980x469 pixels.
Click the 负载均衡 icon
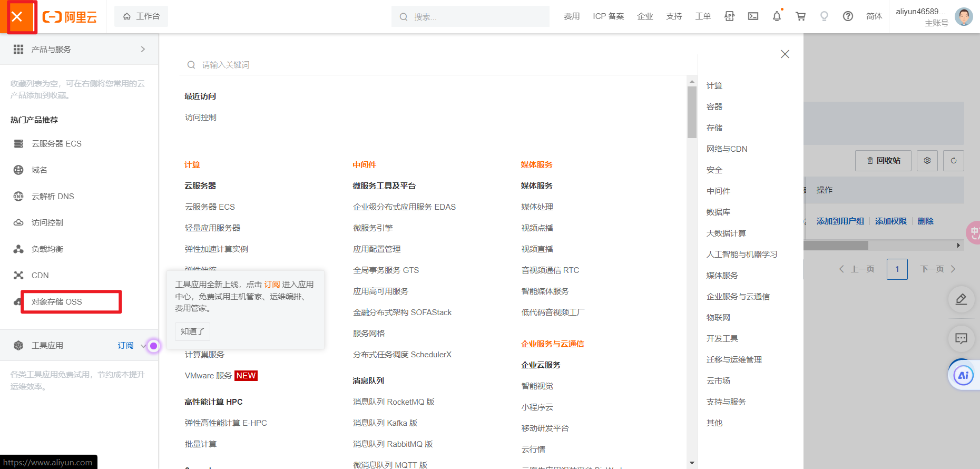[x=18, y=249]
